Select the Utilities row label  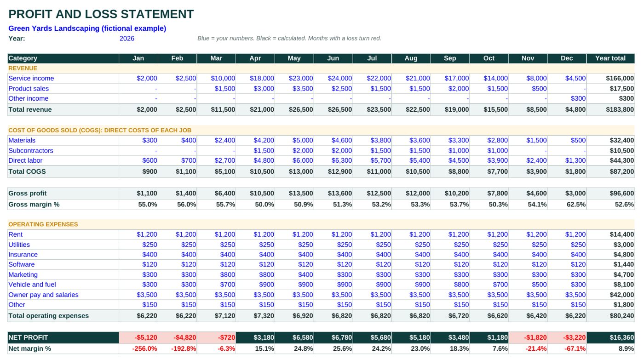[x=19, y=245]
